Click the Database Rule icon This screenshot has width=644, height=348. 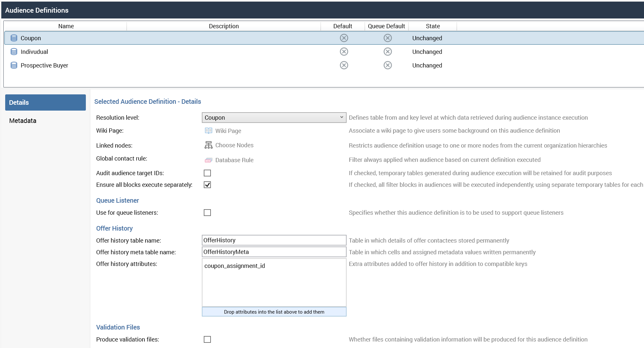[208, 160]
